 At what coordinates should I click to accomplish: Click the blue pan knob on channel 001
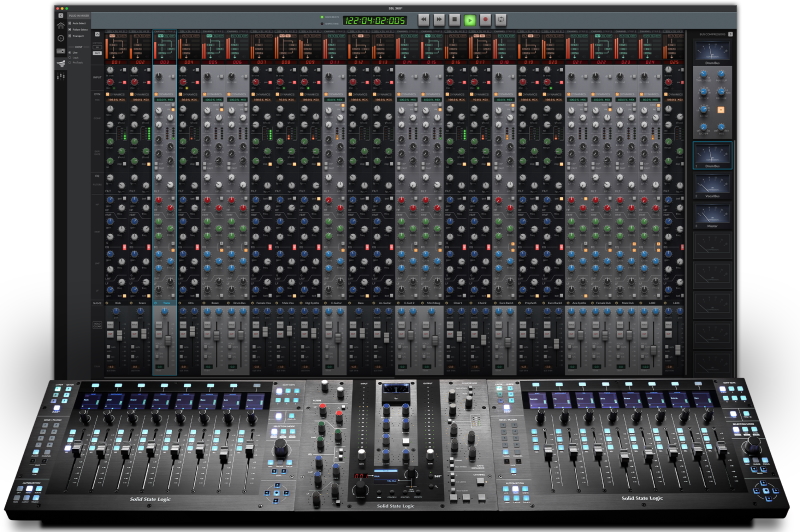tap(116, 311)
